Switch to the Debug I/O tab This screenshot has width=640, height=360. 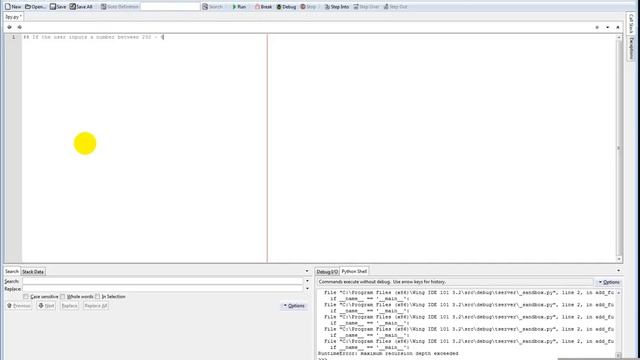[x=327, y=271]
